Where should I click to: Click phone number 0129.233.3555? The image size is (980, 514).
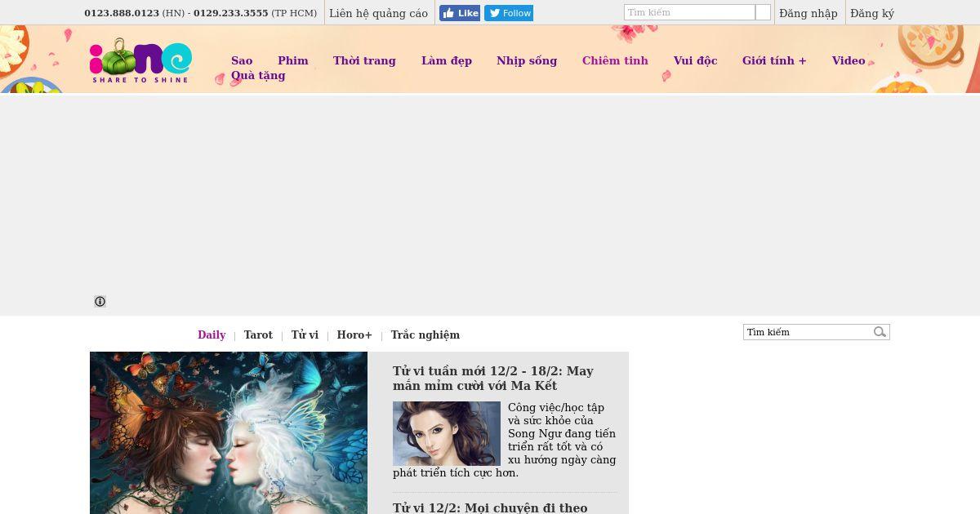[x=231, y=13]
